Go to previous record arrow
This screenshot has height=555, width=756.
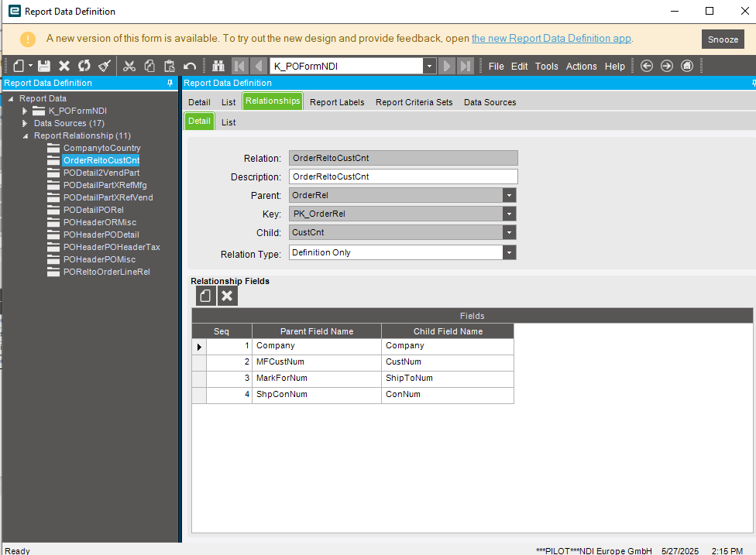tap(259, 66)
